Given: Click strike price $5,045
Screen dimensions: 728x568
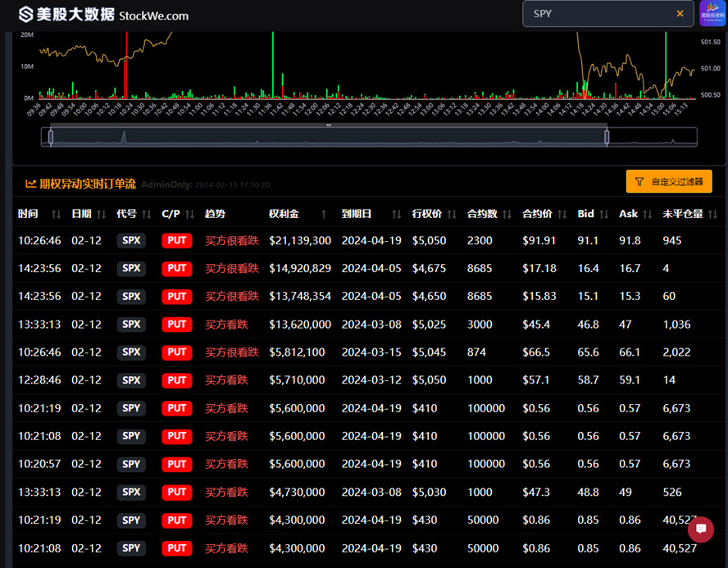Looking at the screenshot, I should pos(429,352).
